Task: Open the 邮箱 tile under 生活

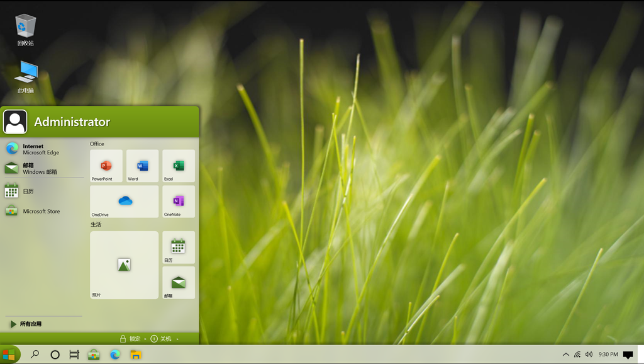Action: click(x=179, y=283)
